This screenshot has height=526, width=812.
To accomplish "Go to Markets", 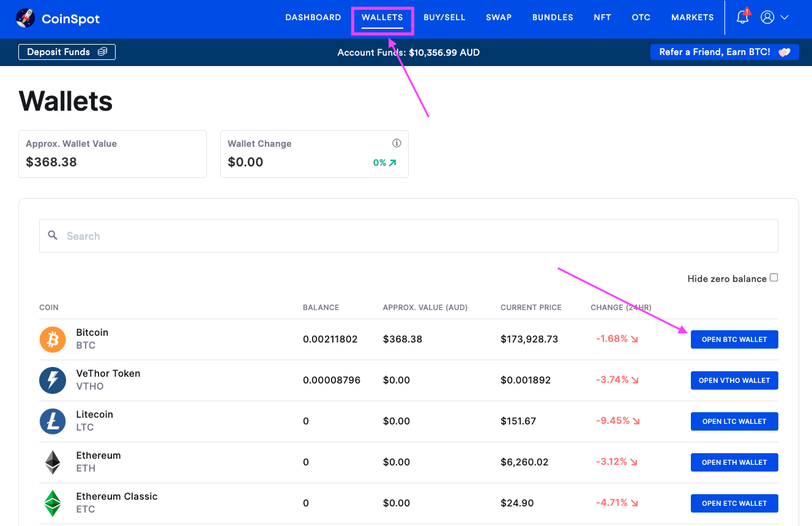I will click(693, 17).
